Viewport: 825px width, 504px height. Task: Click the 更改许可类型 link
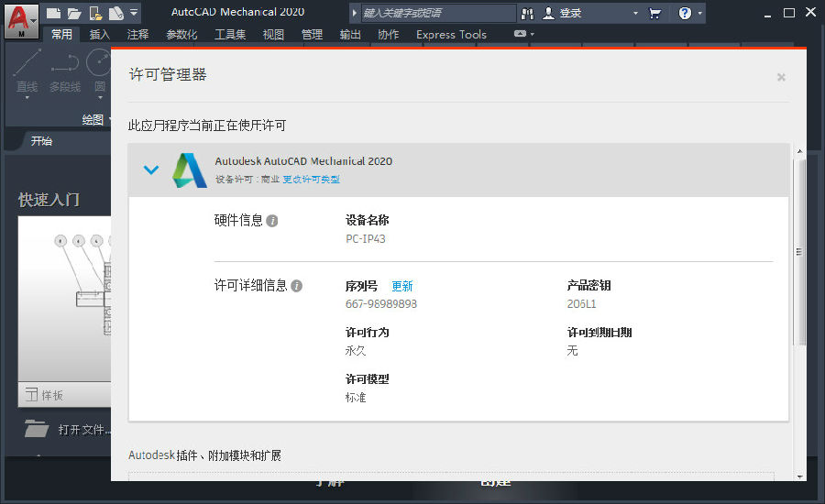[x=311, y=180]
